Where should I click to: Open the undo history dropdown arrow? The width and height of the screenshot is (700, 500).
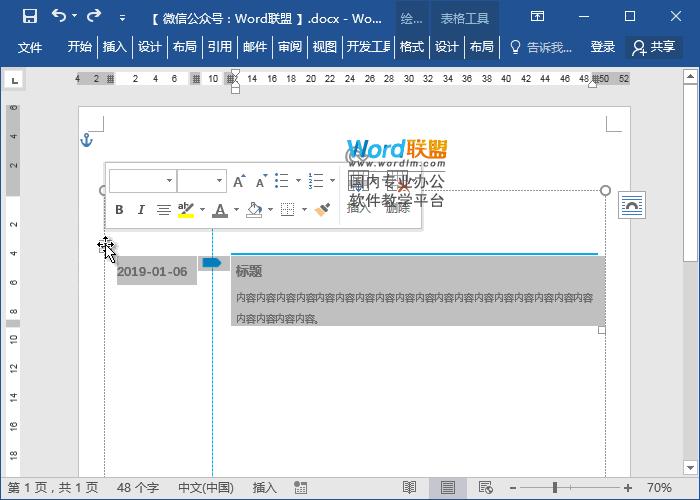[x=75, y=16]
